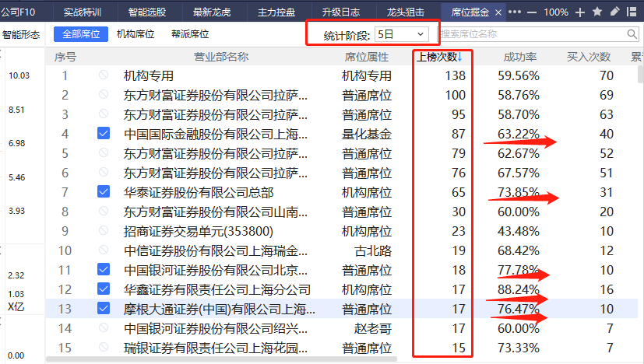Click the 138 上榜次数 cell
Image resolution: width=644 pixels, height=364 pixels.
(x=455, y=75)
